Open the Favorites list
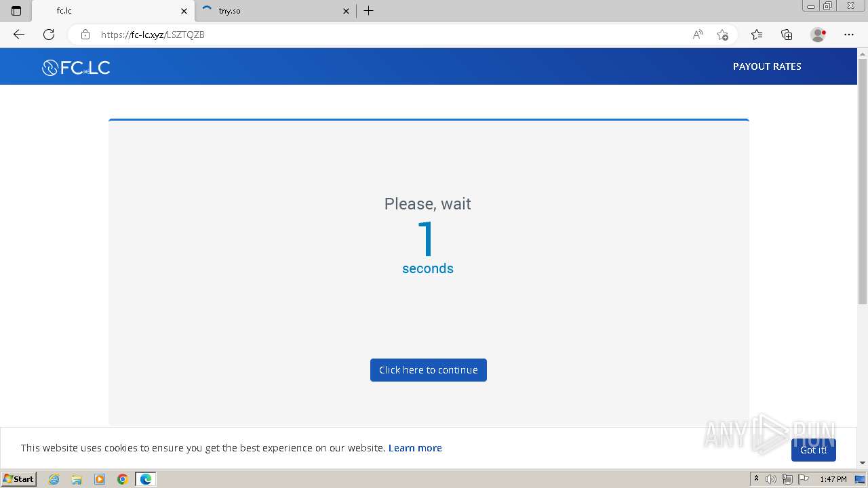Screen dimensions: 868x488 [757, 35]
